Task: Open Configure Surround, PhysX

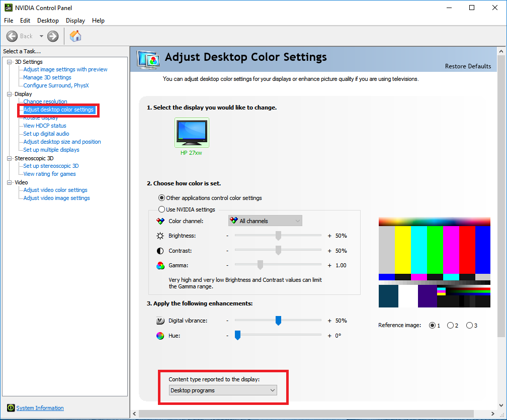Action: pos(56,85)
